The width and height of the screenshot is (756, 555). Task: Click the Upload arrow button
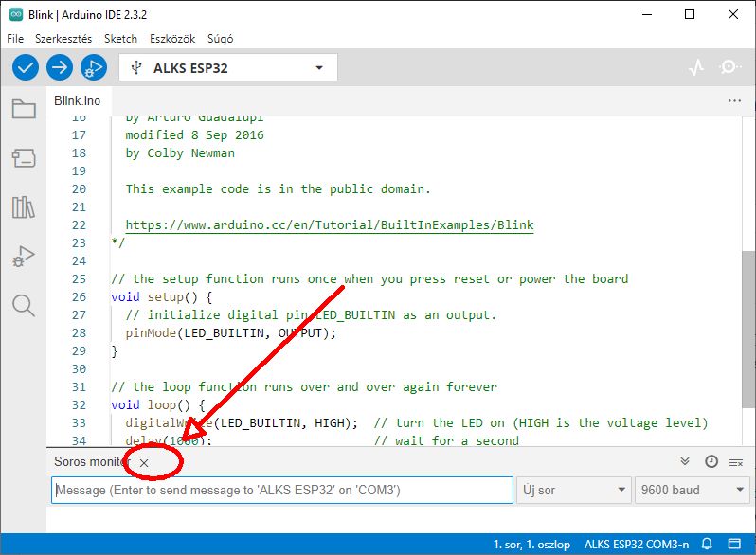pos(60,67)
